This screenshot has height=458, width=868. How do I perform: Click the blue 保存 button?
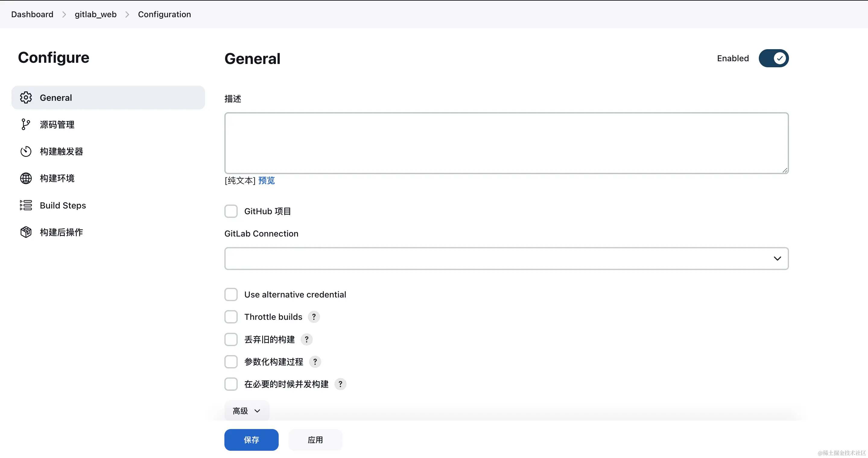click(x=251, y=440)
